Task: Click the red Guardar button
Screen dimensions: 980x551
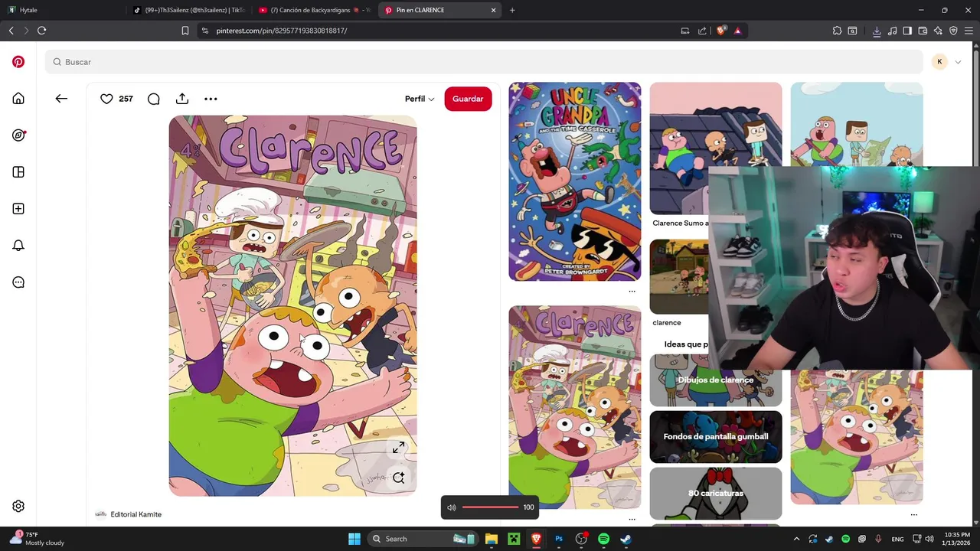Action: click(468, 99)
